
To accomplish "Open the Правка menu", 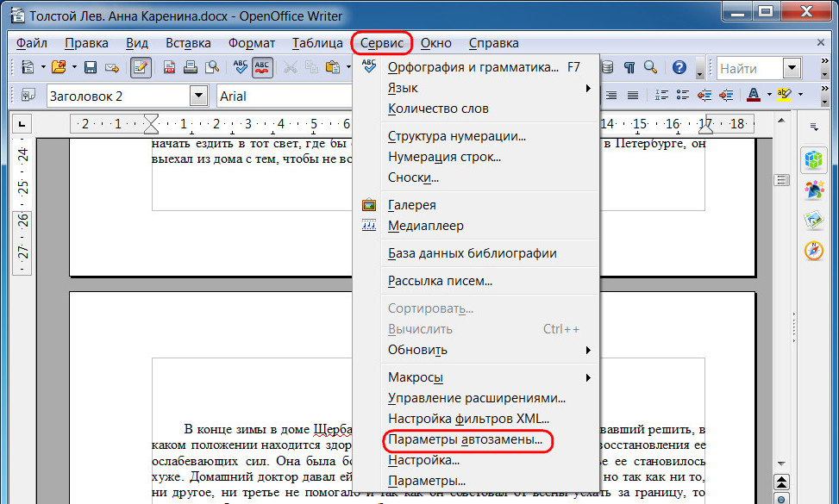I will 86,43.
